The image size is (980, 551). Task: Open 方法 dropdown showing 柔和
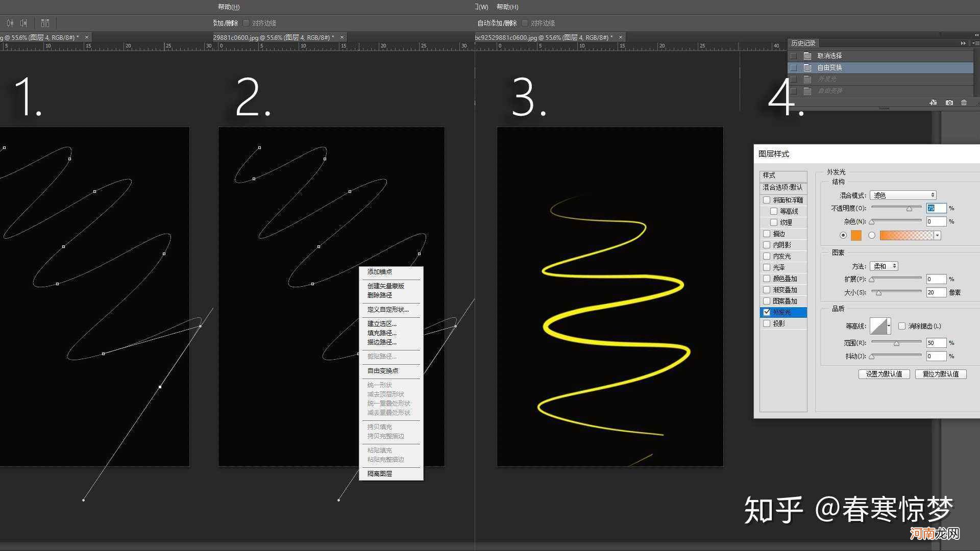[x=884, y=266]
